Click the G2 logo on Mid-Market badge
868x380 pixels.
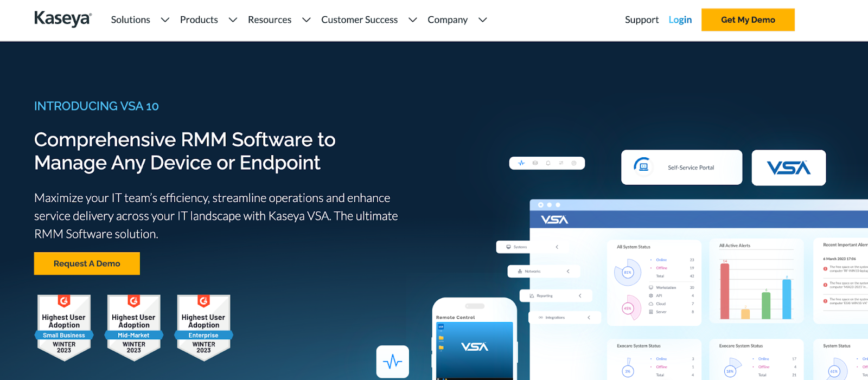coord(134,300)
